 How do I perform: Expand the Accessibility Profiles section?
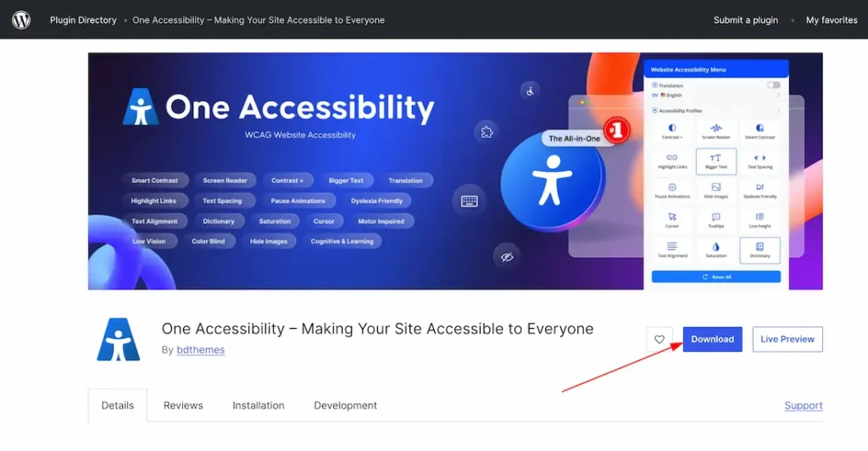(x=716, y=110)
